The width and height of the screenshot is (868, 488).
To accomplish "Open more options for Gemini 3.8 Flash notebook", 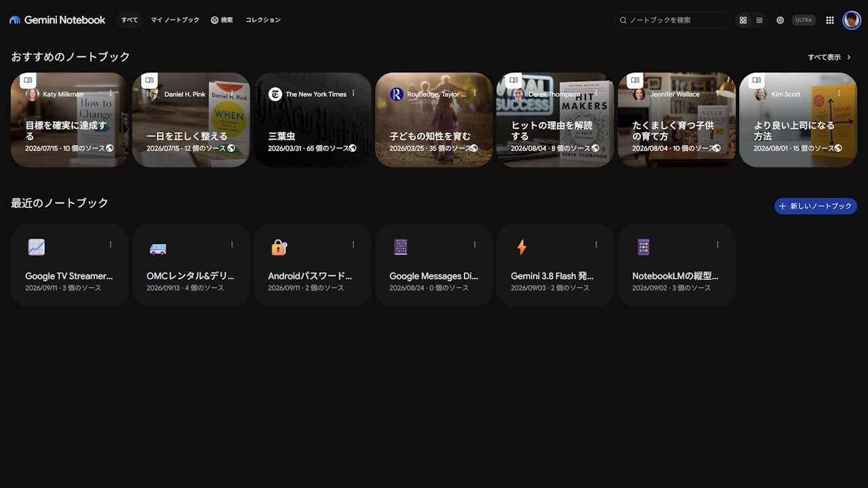I will [x=596, y=245].
